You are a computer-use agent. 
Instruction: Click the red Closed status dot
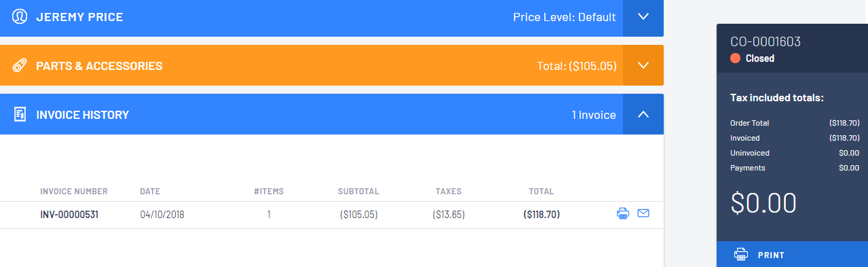click(735, 58)
